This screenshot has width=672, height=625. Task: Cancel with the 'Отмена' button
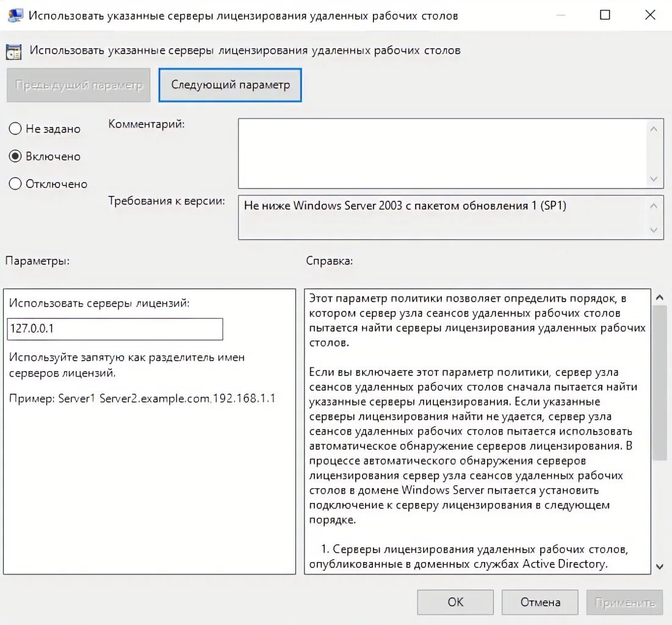click(540, 602)
